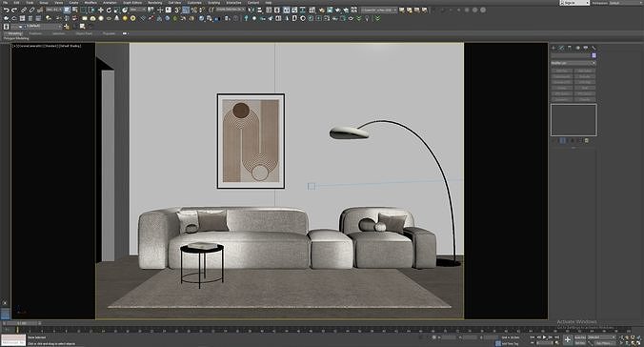The image size is (644, 347).
Task: Toggle Key Mode beside the frame field
Action: (x=533, y=342)
